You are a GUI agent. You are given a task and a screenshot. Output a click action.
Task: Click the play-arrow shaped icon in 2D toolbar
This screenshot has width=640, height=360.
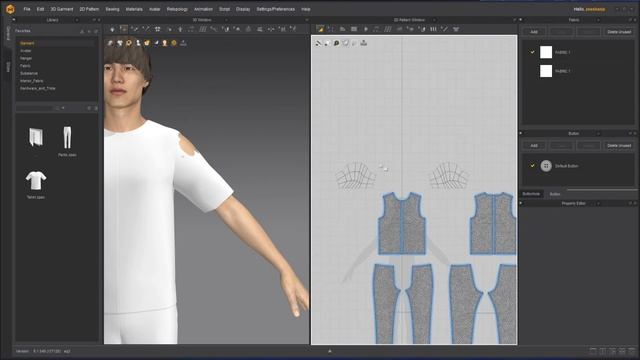[x=366, y=29]
